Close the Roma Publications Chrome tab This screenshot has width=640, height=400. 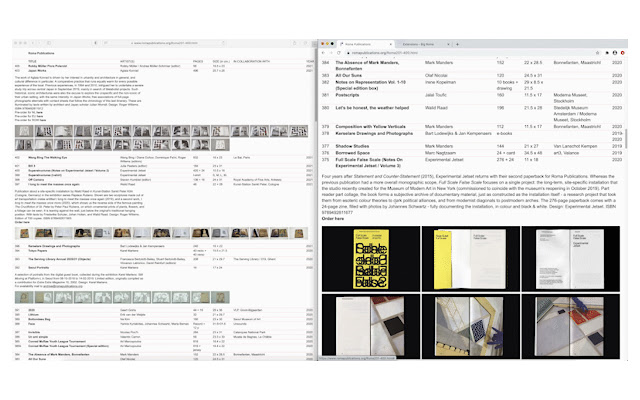pos(391,44)
